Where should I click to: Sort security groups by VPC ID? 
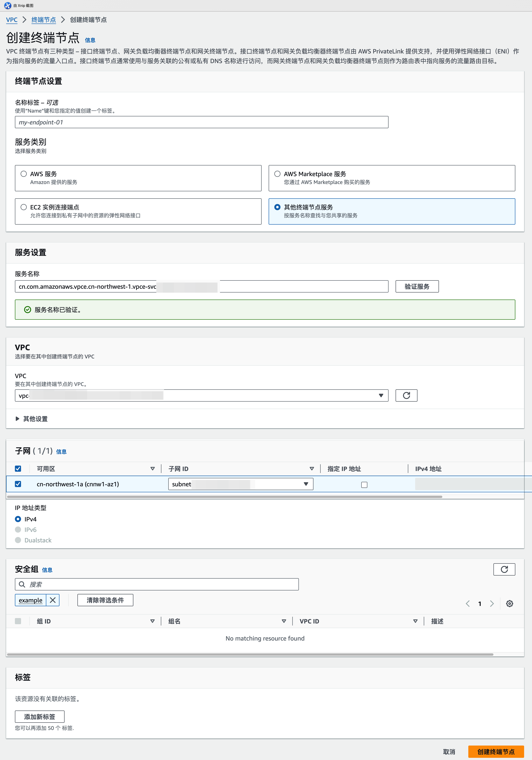coord(415,621)
